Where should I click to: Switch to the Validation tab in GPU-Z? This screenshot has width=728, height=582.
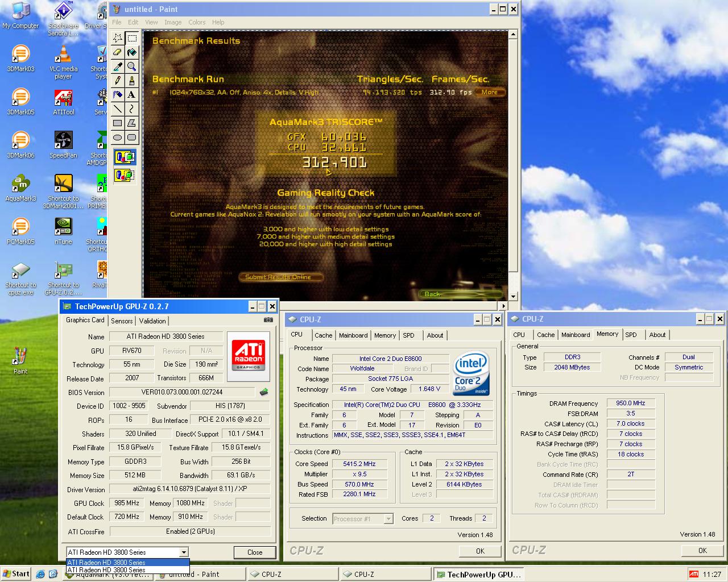(152, 321)
